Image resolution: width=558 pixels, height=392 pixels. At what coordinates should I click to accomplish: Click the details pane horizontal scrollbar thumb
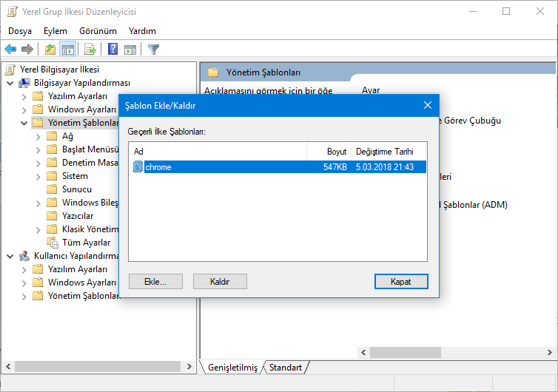coord(406,352)
